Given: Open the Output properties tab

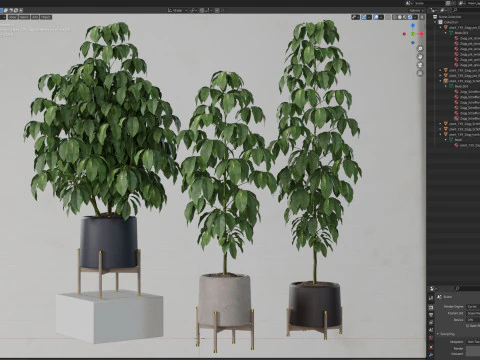Looking at the screenshot, I should (x=431, y=315).
